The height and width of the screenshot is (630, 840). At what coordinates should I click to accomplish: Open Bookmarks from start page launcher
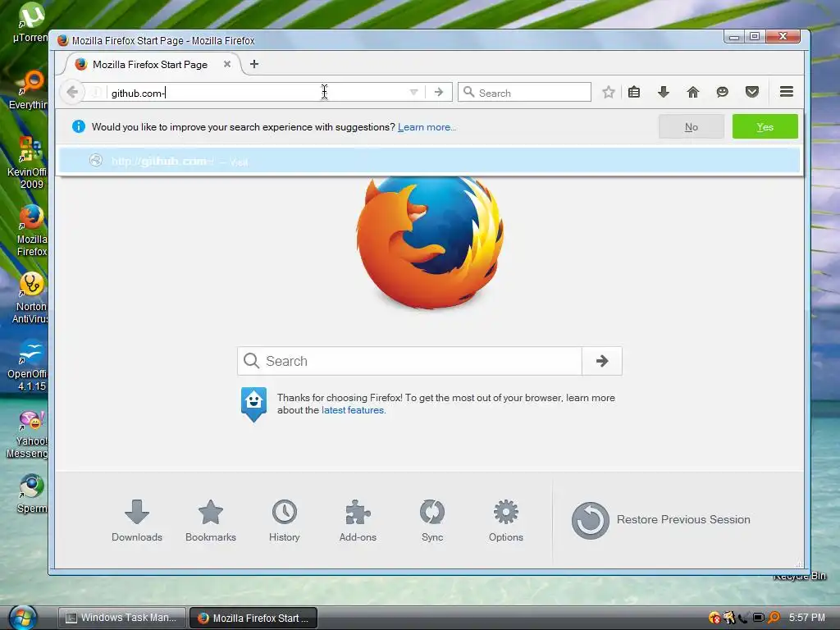[211, 521]
